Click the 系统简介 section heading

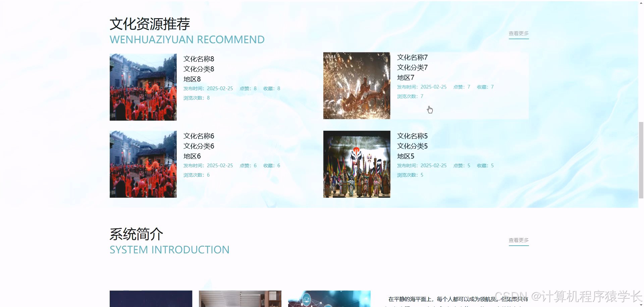pyautogui.click(x=136, y=234)
